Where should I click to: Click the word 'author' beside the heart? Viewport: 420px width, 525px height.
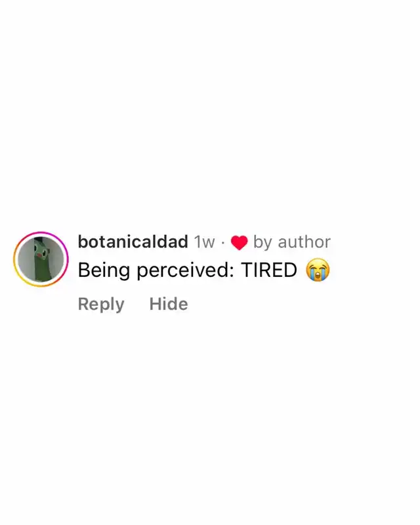coord(304,242)
